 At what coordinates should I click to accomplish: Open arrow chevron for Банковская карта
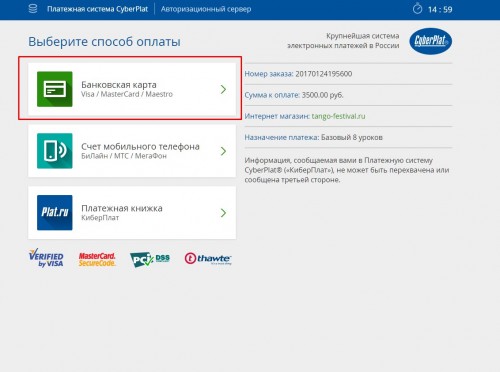(223, 89)
